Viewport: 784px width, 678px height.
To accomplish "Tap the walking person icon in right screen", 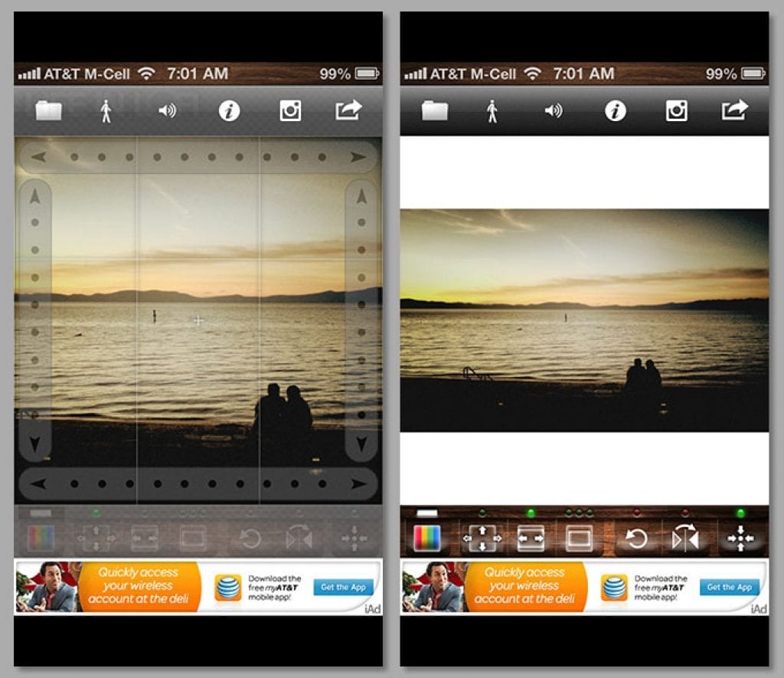I will point(492,111).
